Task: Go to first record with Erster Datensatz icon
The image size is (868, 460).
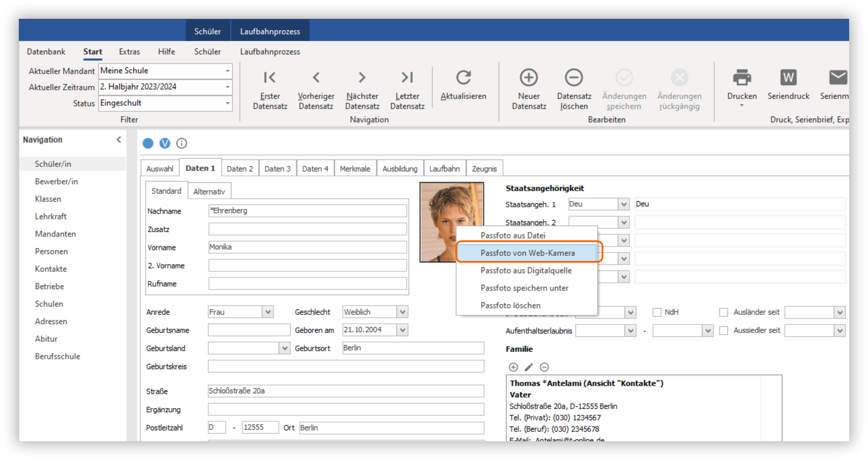Action: point(270,78)
